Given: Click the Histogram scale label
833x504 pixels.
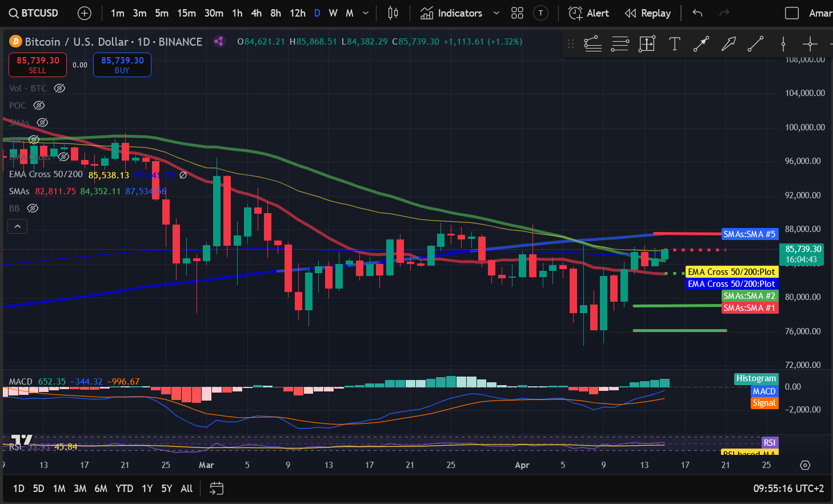Looking at the screenshot, I should tap(756, 378).
